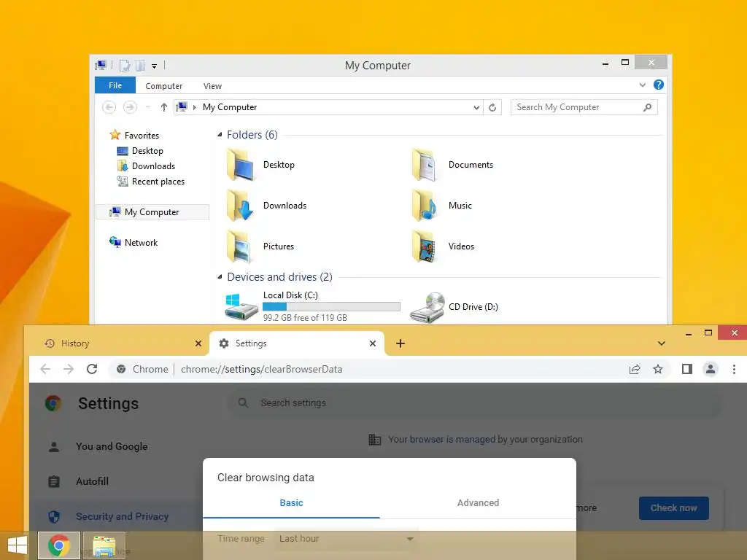Switch to the History Chrome tab
This screenshot has height=560, width=747.
coord(118,343)
